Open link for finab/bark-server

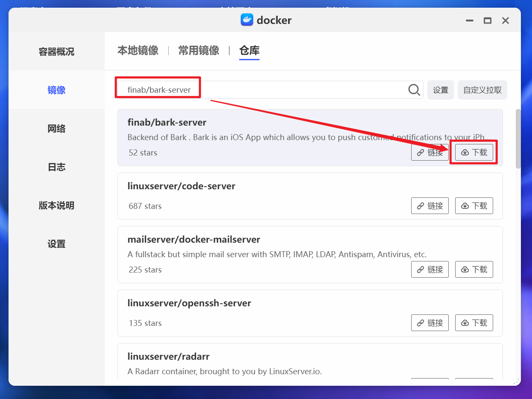pyautogui.click(x=430, y=153)
